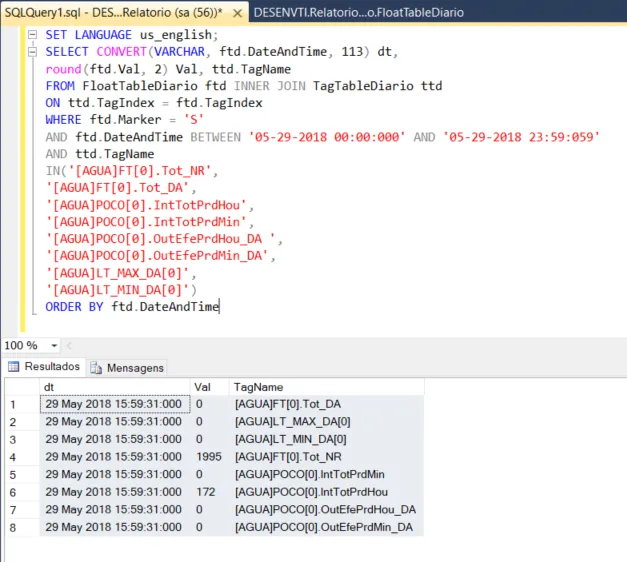
Task: Select result row number 4
Action: pyautogui.click(x=13, y=456)
